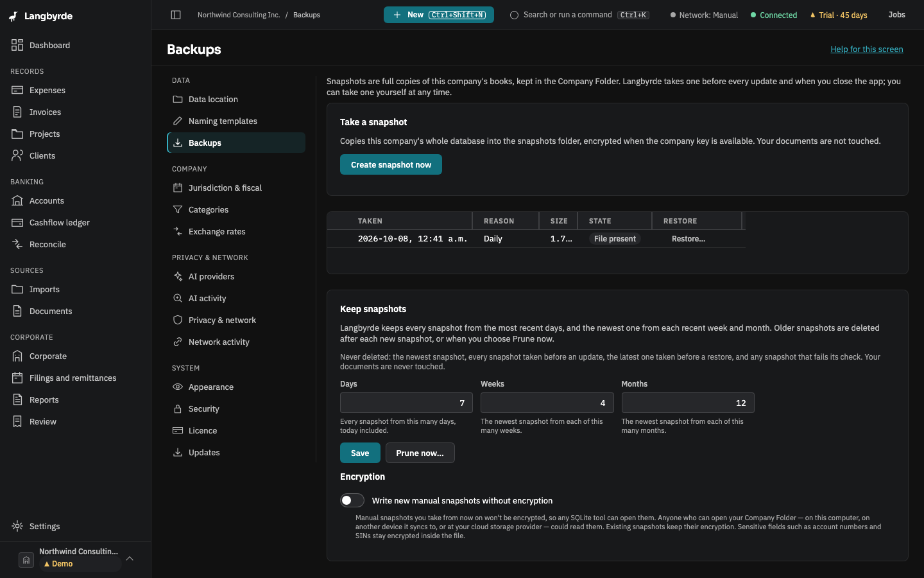Image resolution: width=924 pixels, height=578 pixels.
Task: Click the Settings gear icon
Action: pos(17,526)
